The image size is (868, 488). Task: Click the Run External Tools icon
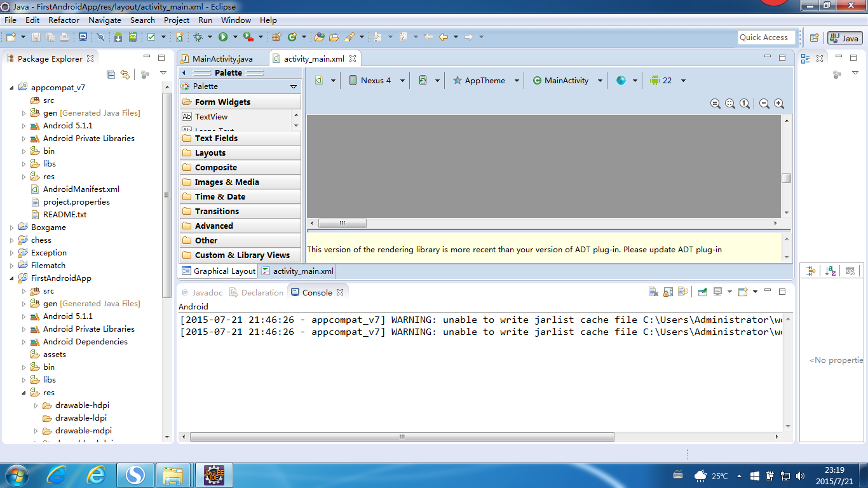tap(248, 37)
